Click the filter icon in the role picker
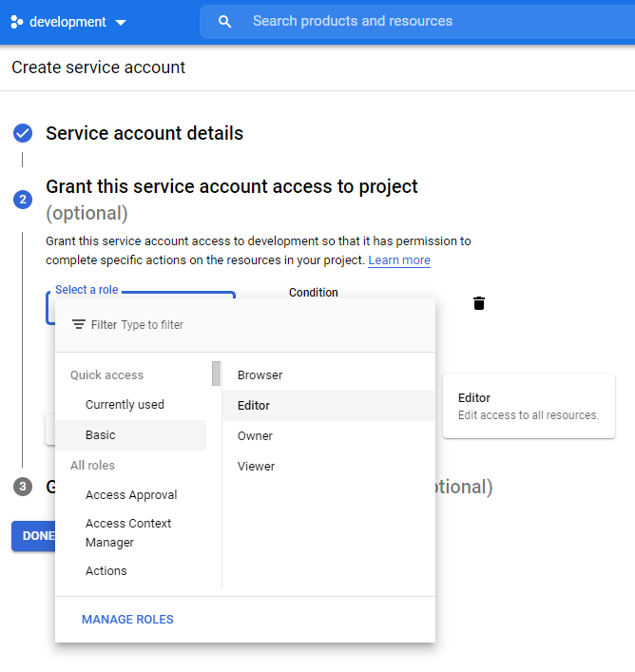This screenshot has height=672, width=635. coord(78,324)
